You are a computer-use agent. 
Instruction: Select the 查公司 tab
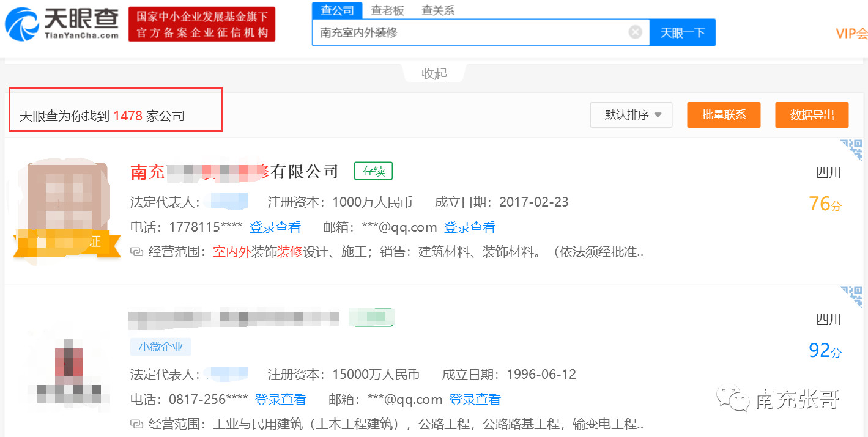337,10
